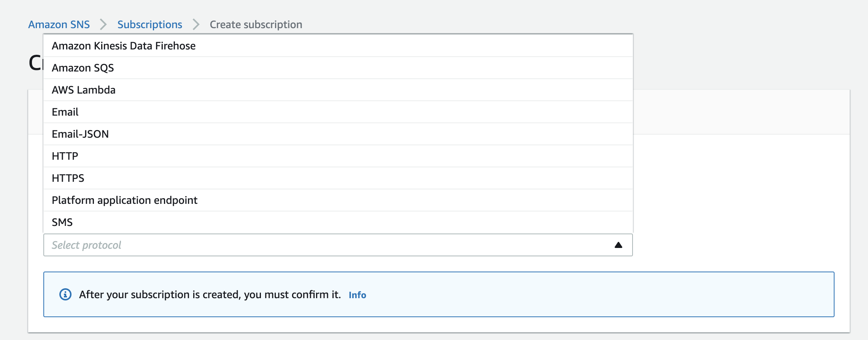
Task: Choose the Platform application endpoint option
Action: coord(124,200)
